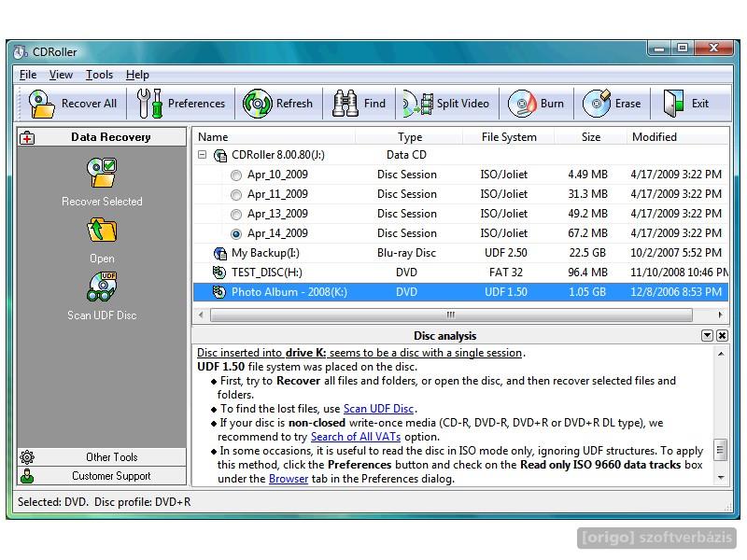This screenshot has height=560, width=747.
Task: Sort the list by Type column
Action: (x=409, y=137)
